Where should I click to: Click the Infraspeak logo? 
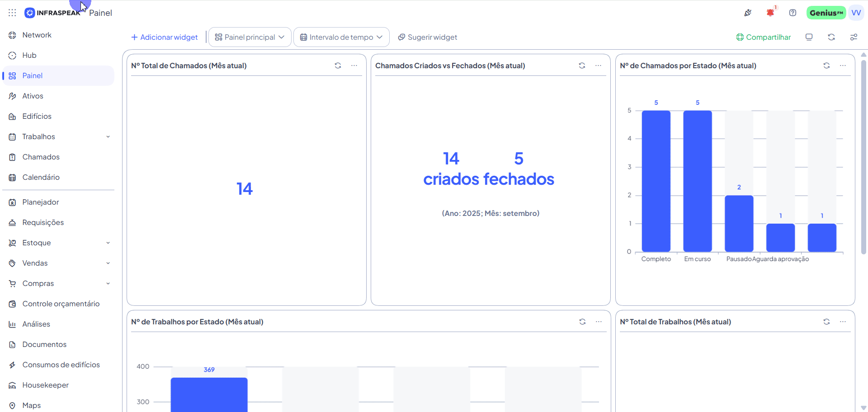(x=52, y=13)
